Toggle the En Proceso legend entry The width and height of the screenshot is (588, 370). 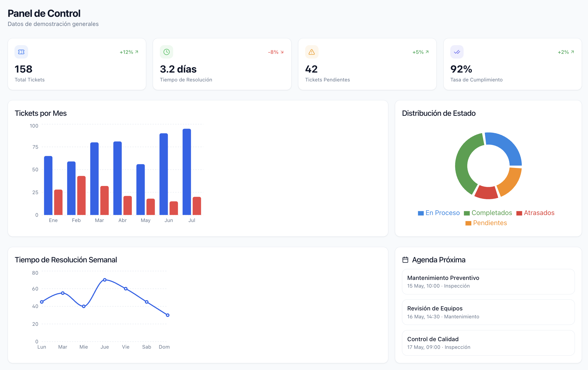point(439,213)
